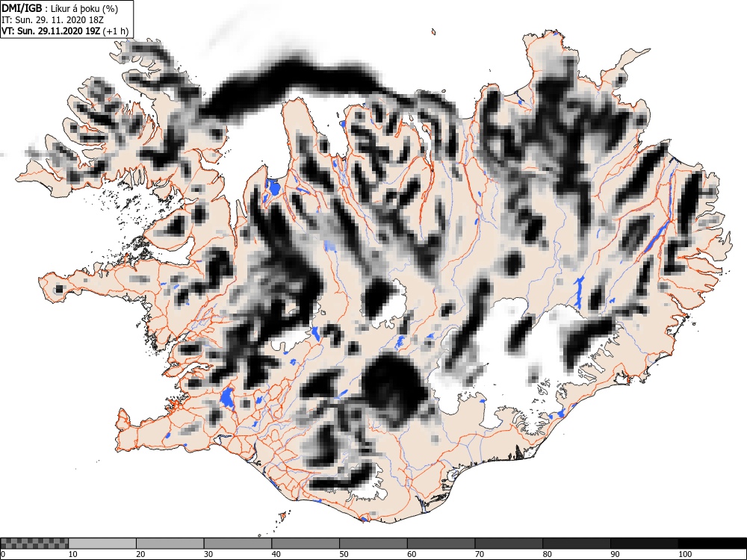Click the "10" legend label
The width and height of the screenshot is (747, 560).
(x=73, y=554)
